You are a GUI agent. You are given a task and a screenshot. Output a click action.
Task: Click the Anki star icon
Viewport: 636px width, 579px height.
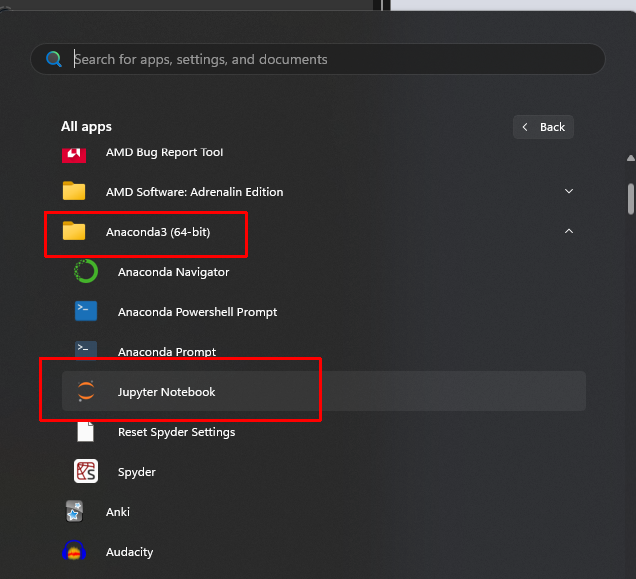point(74,511)
